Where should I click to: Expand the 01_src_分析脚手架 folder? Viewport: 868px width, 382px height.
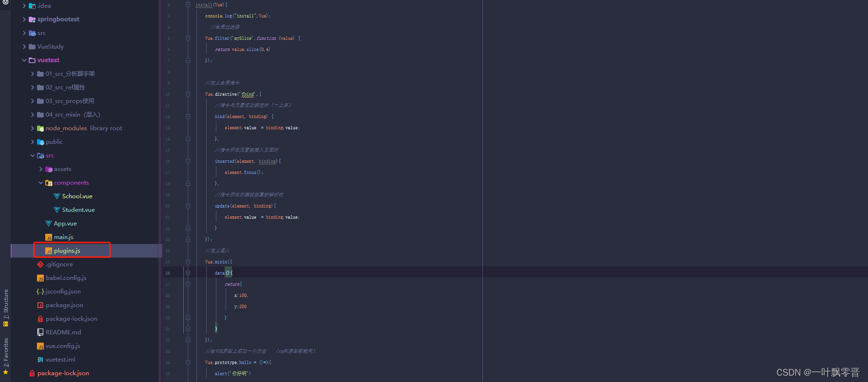(x=33, y=74)
